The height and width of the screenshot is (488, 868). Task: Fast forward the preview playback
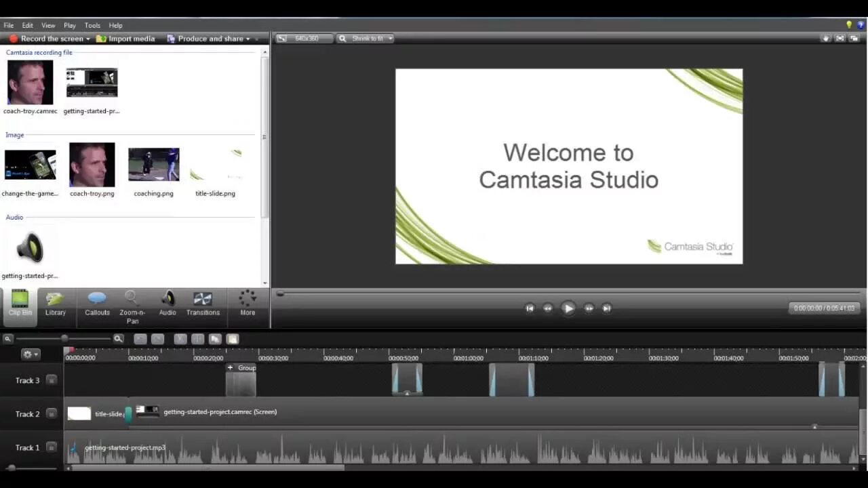[589, 308]
